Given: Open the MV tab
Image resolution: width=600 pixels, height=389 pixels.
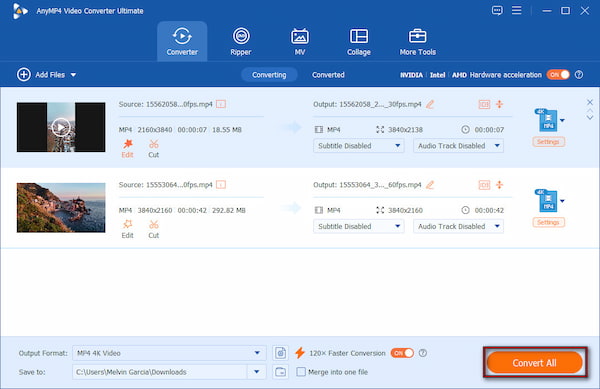Looking at the screenshot, I should coord(300,41).
